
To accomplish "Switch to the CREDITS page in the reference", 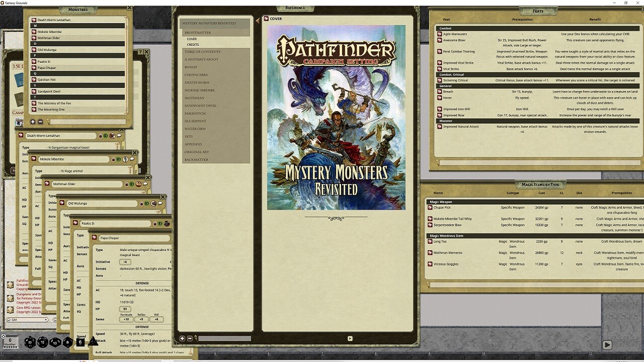I will pos(194,44).
